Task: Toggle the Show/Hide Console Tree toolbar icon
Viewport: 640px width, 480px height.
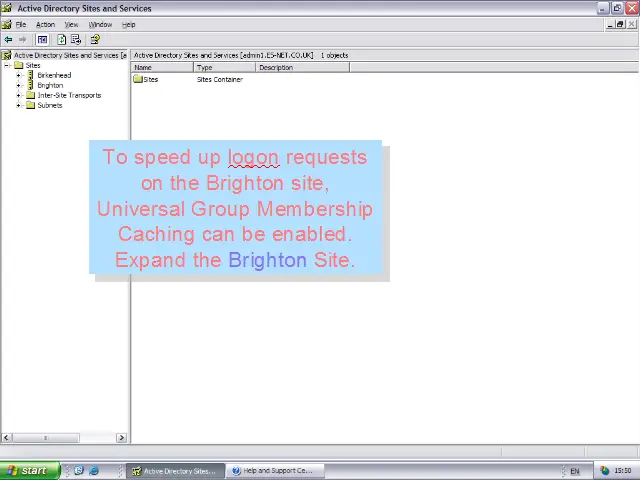Action: (x=42, y=40)
